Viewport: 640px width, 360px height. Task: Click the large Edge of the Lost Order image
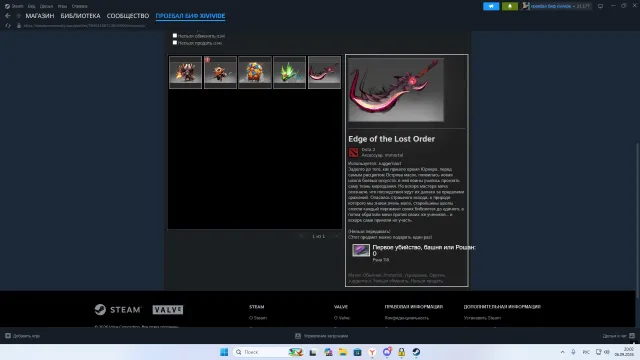click(x=396, y=90)
